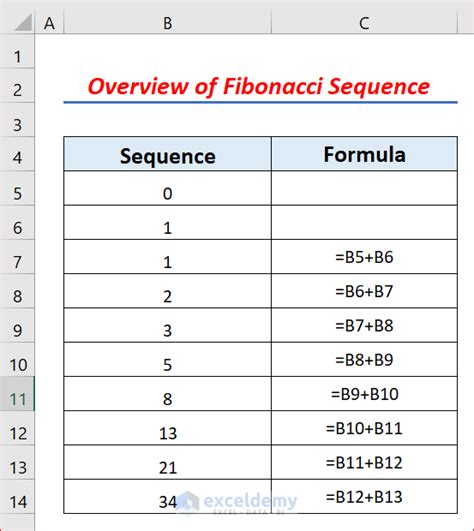Select column C header
This screenshot has width=474, height=531.
click(364, 23)
